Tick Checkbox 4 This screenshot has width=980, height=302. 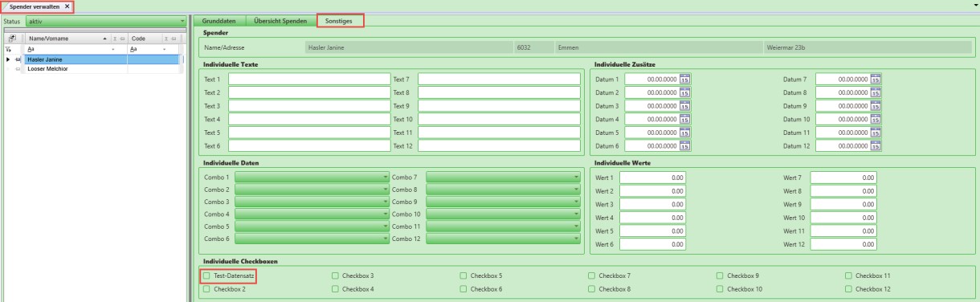(335, 288)
